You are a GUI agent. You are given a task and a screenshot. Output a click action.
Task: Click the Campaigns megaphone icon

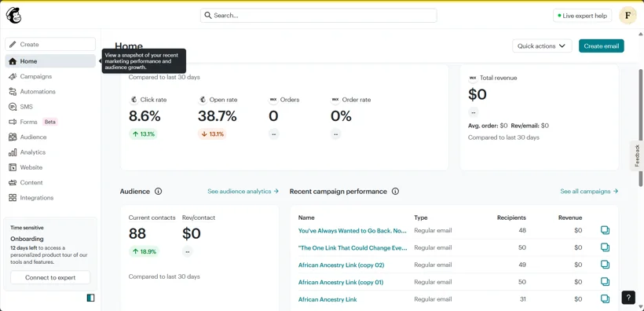point(13,76)
